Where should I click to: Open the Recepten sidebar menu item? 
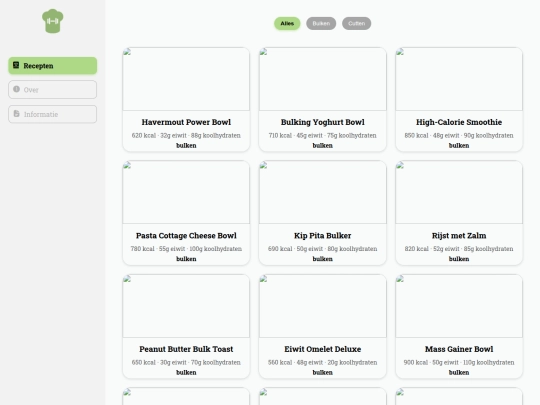(x=52, y=65)
